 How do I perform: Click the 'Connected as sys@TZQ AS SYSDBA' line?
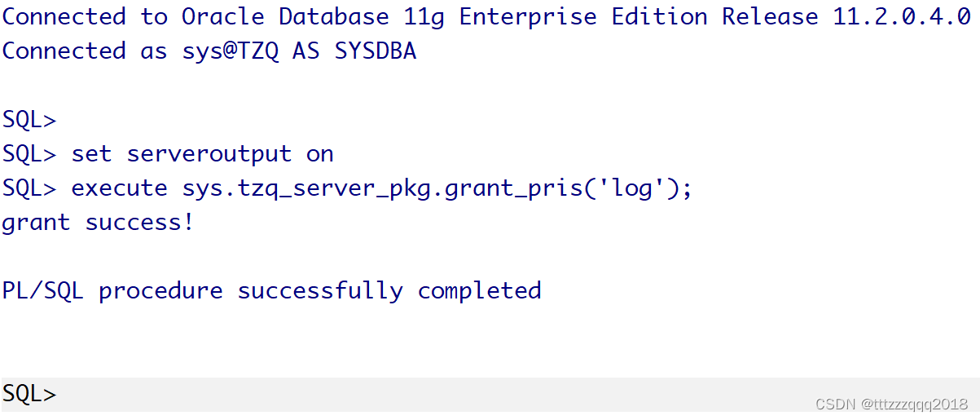pos(209,51)
